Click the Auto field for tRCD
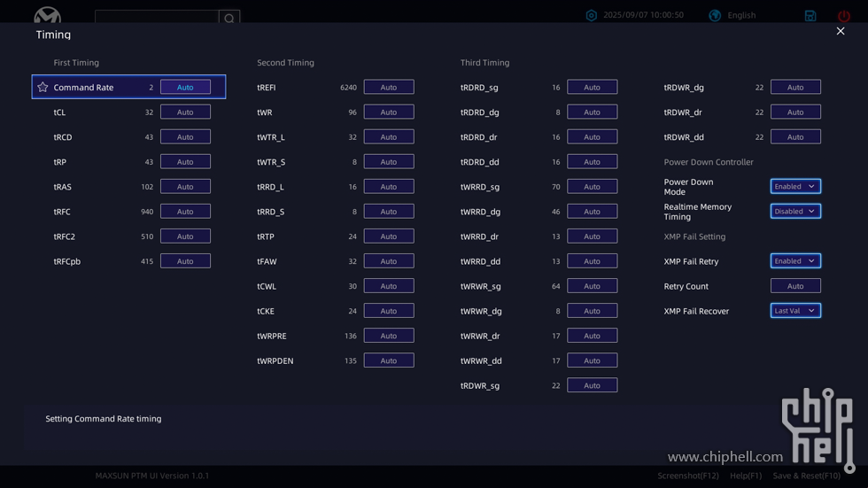The width and height of the screenshot is (868, 488). point(185,136)
